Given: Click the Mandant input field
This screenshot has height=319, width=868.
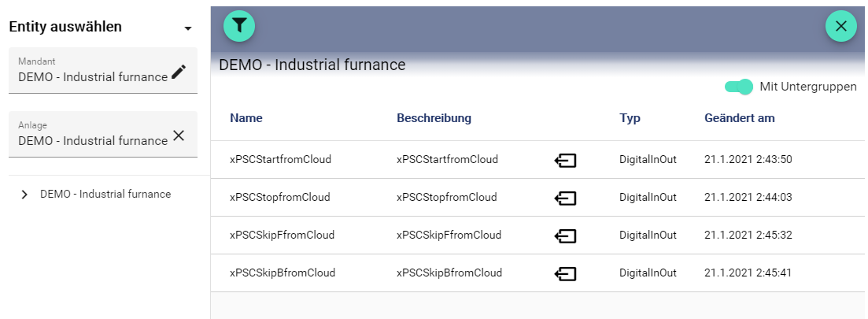Looking at the screenshot, I should point(90,76).
